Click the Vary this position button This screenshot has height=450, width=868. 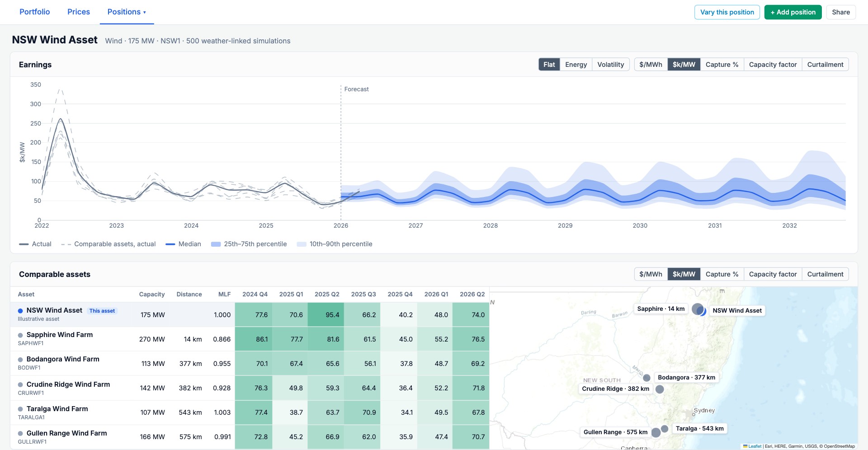point(727,12)
